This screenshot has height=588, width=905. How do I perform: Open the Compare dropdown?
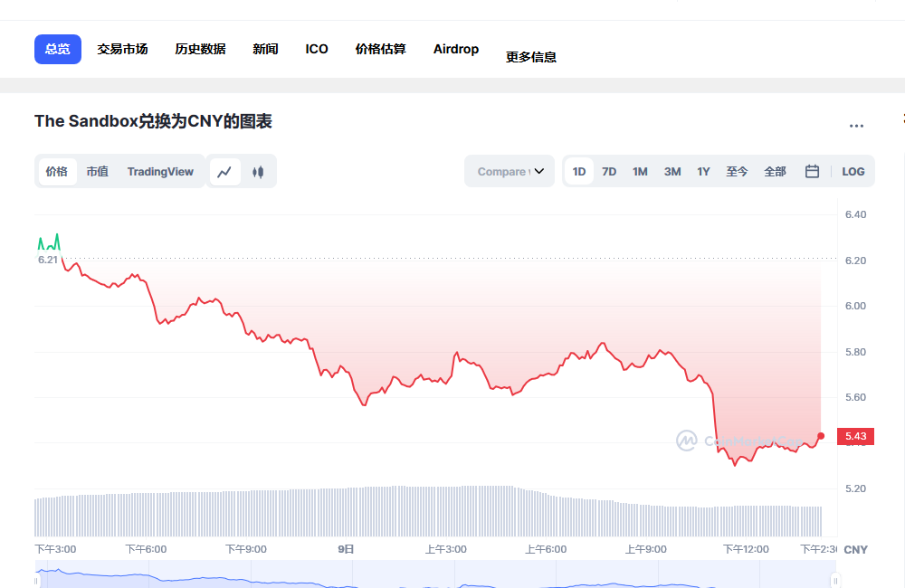510,171
